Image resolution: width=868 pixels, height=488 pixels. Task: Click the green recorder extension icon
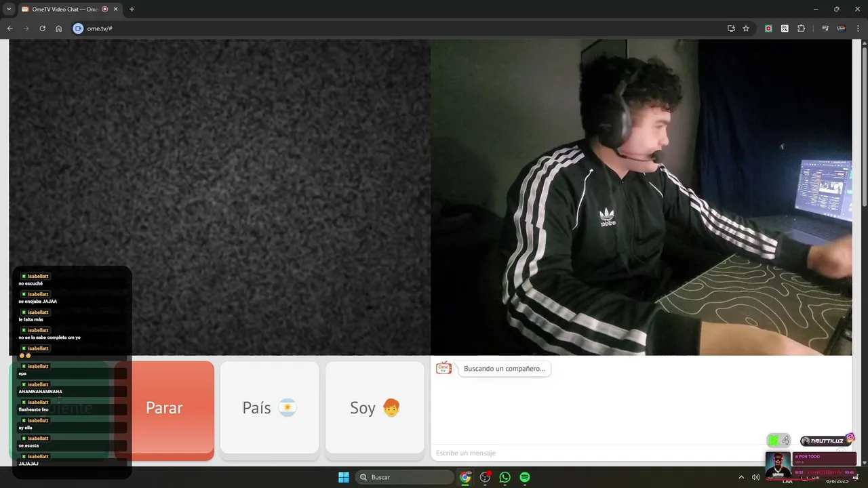(768, 28)
